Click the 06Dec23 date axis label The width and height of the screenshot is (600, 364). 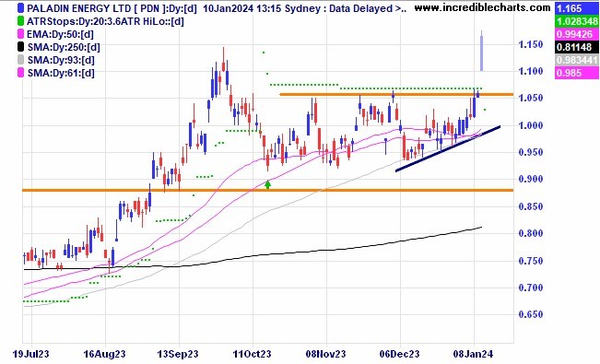click(x=399, y=354)
